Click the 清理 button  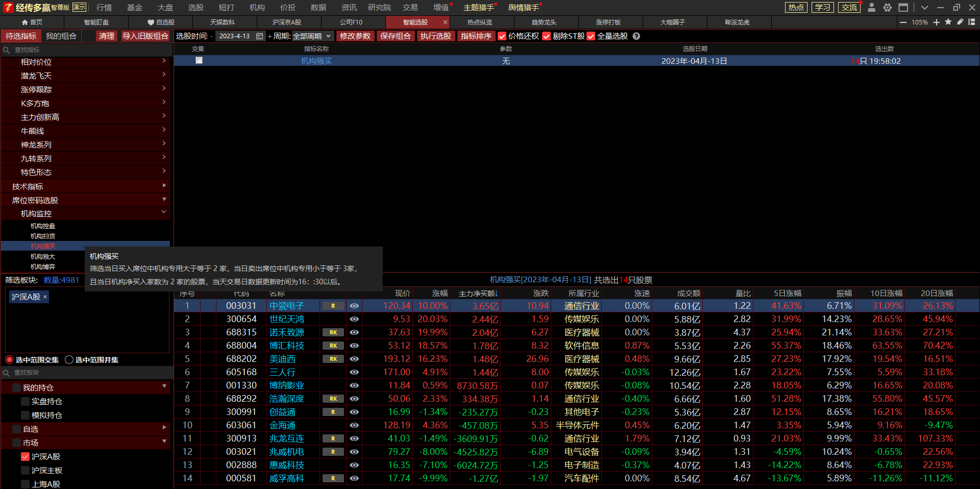click(107, 36)
